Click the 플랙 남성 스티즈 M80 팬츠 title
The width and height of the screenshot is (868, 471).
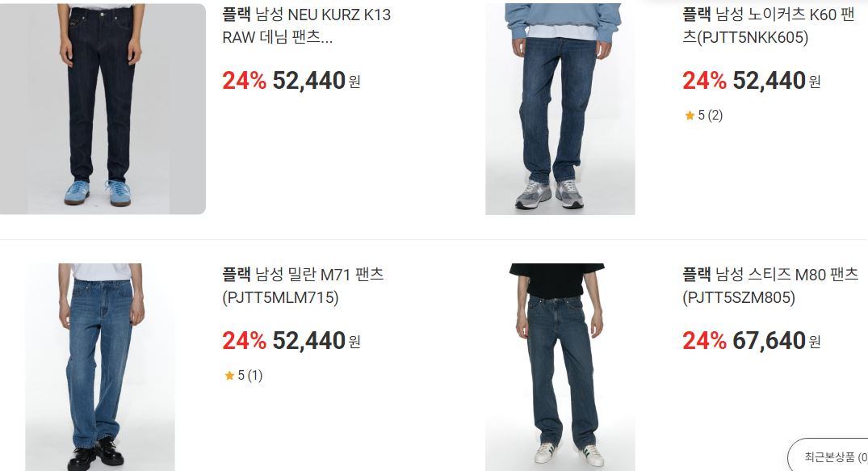point(770,285)
